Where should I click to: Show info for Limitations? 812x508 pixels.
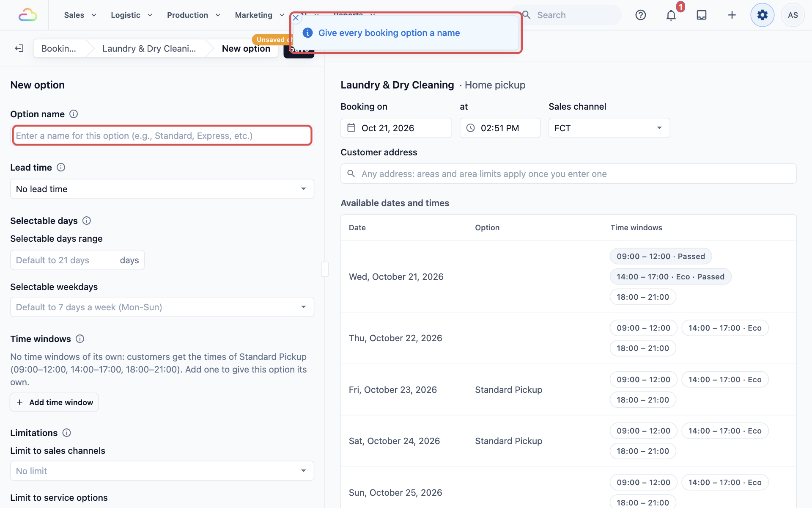coord(67,433)
